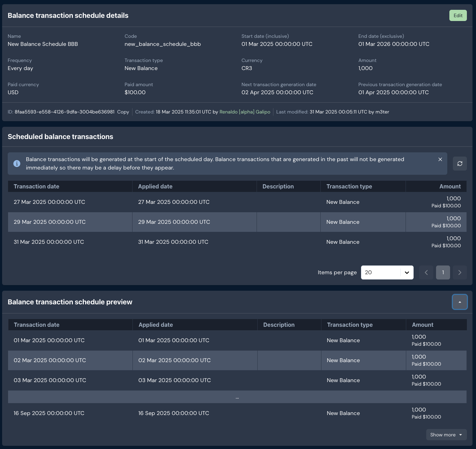Image resolution: width=476 pixels, height=449 pixels.
Task: Collapse the Balance transaction schedule preview panel
Action: coord(460,302)
